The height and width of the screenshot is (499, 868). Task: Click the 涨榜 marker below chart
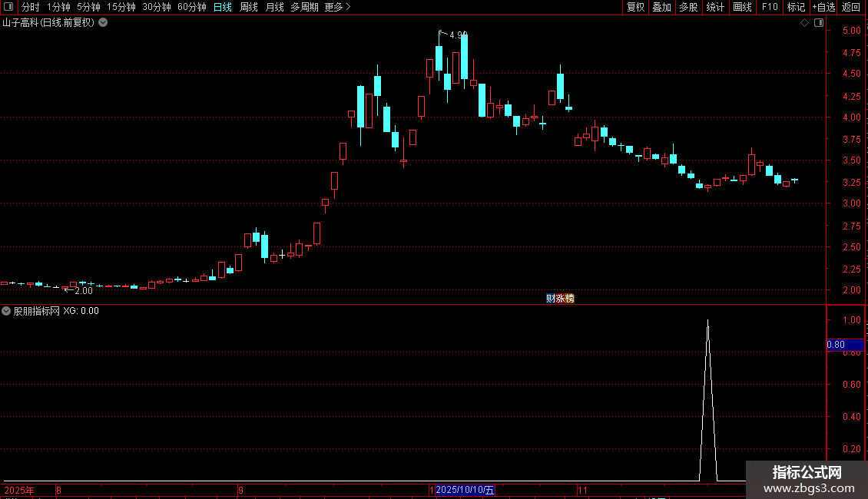[565, 299]
